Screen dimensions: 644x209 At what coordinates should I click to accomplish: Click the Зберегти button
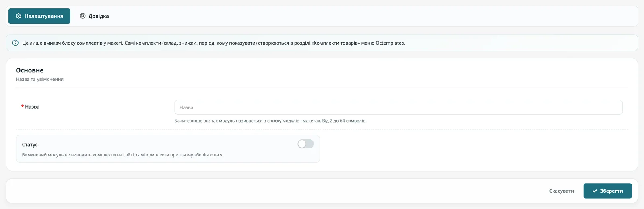[607, 191]
